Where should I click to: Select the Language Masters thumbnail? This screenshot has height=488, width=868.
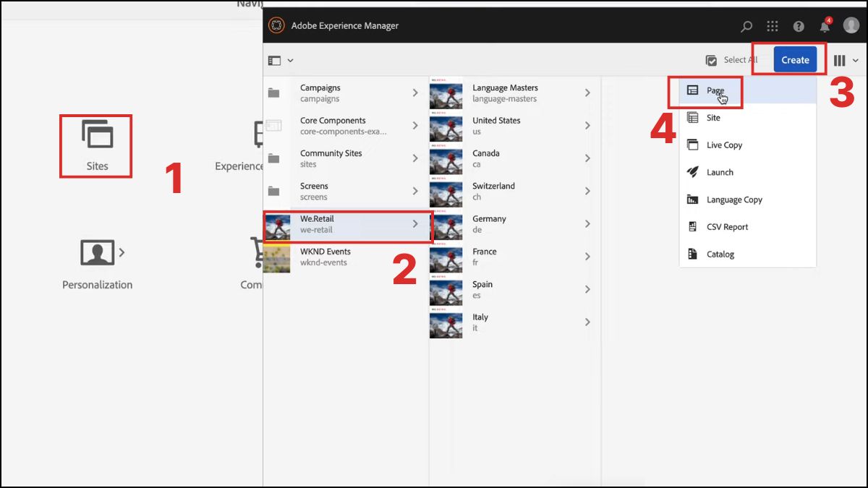click(x=446, y=93)
